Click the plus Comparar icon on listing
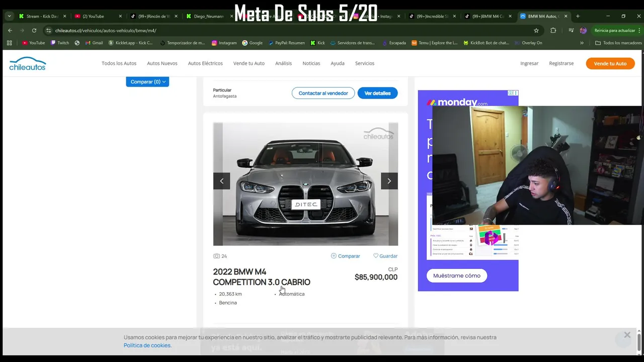This screenshot has height=362, width=644. point(334,255)
